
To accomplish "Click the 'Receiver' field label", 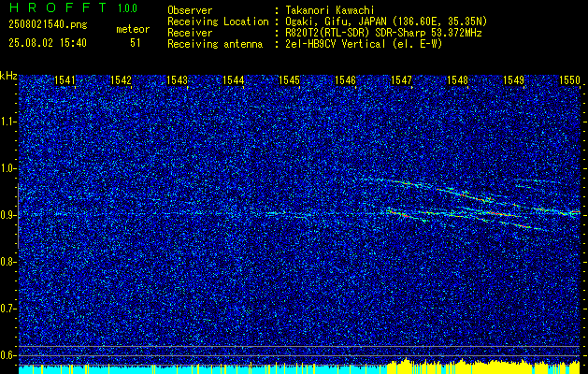I will click(x=190, y=33).
